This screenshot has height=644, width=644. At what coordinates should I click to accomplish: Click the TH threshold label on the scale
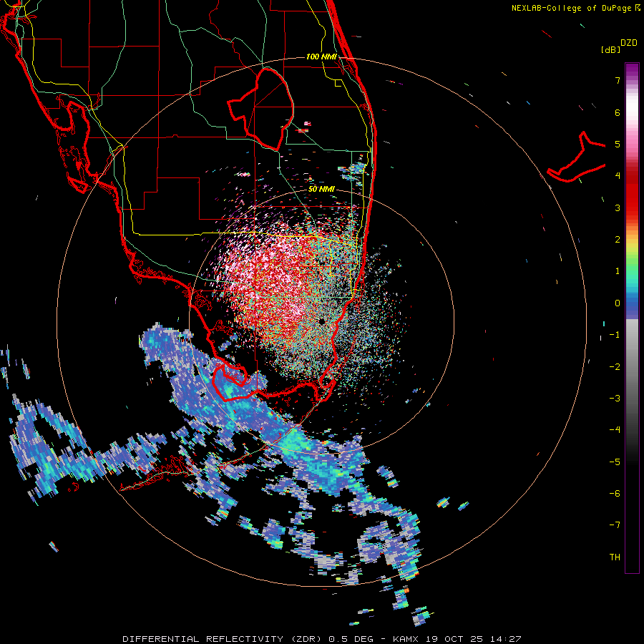pyautogui.click(x=615, y=557)
